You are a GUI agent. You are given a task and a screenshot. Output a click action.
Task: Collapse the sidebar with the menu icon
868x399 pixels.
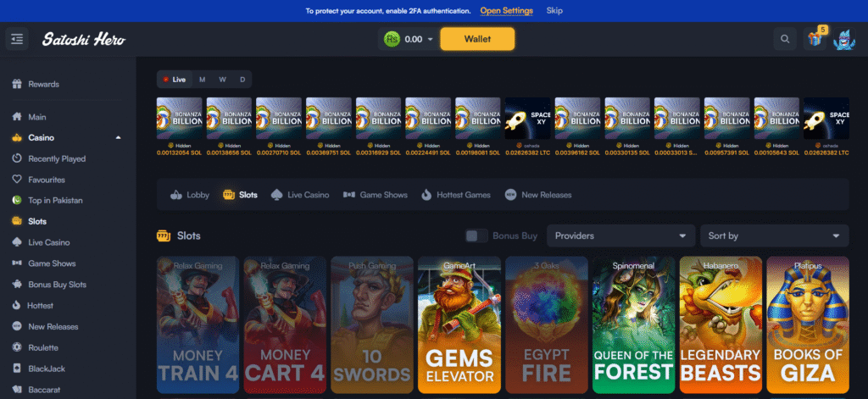pyautogui.click(x=17, y=39)
